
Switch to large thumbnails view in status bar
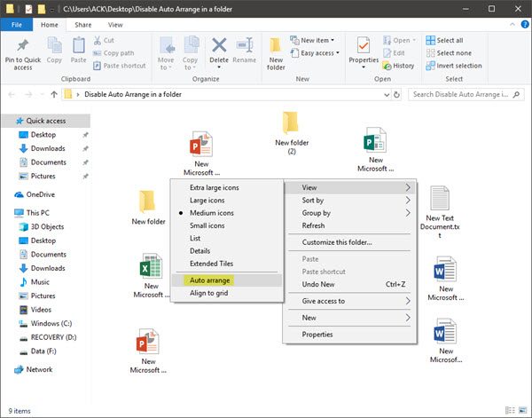point(524,411)
